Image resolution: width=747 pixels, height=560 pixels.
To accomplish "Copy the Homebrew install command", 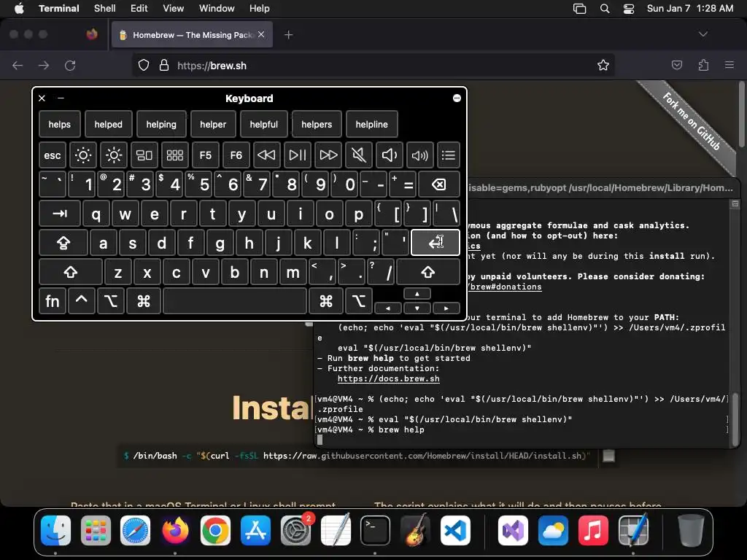I will (x=608, y=456).
